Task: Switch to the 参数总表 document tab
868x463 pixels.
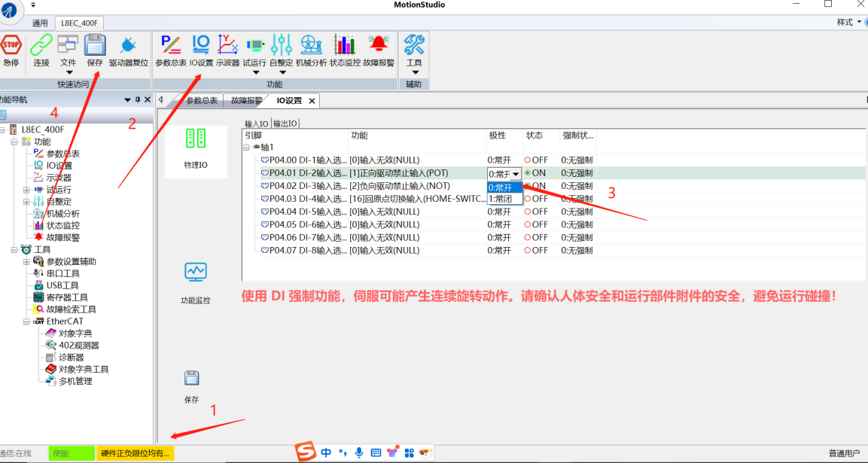Action: [202, 100]
